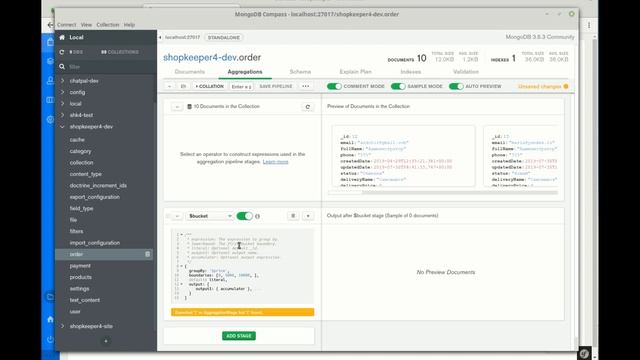Select the cache collection

click(x=77, y=140)
